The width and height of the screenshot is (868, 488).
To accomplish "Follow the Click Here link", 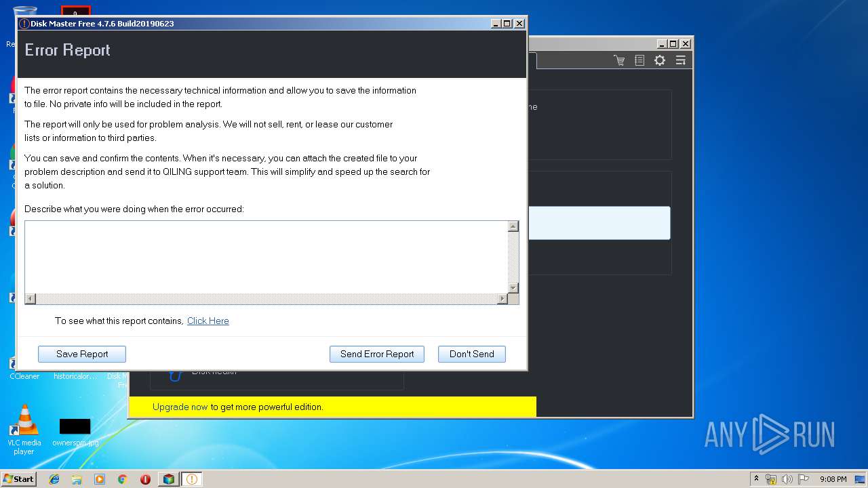I will 208,321.
